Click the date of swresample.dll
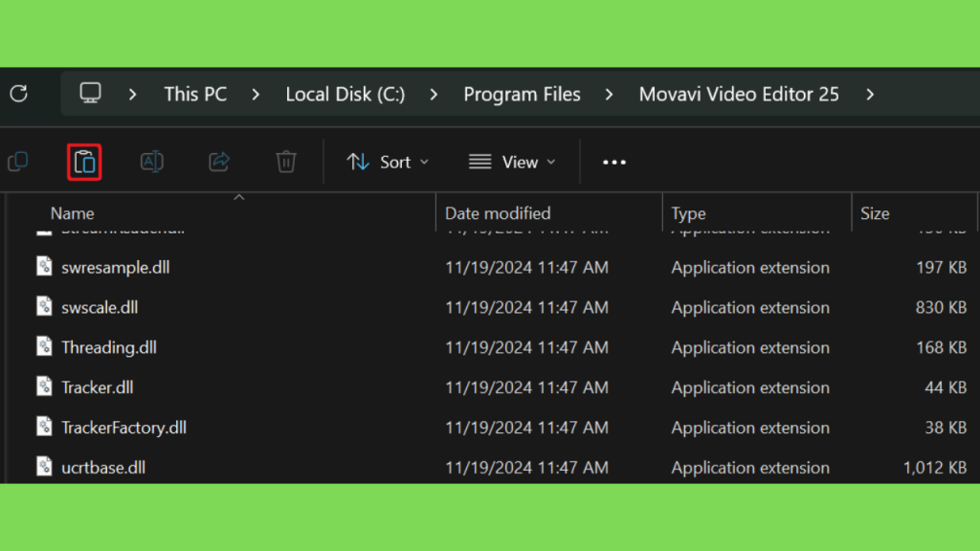 pyautogui.click(x=526, y=268)
